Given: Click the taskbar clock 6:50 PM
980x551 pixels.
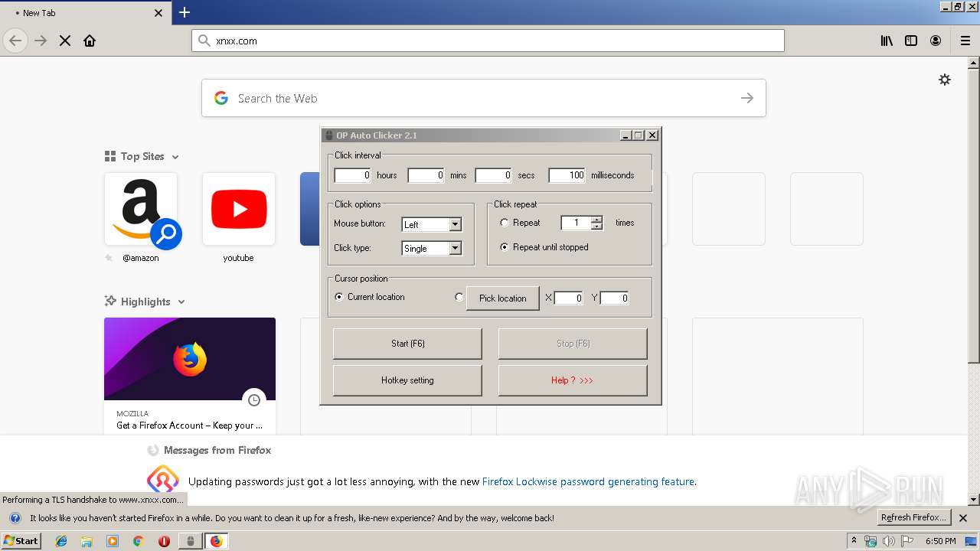Looking at the screenshot, I should tap(941, 541).
